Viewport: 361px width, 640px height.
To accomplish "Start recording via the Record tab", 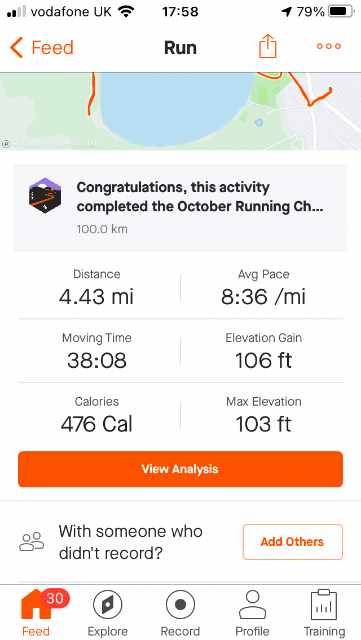I will 180,613.
